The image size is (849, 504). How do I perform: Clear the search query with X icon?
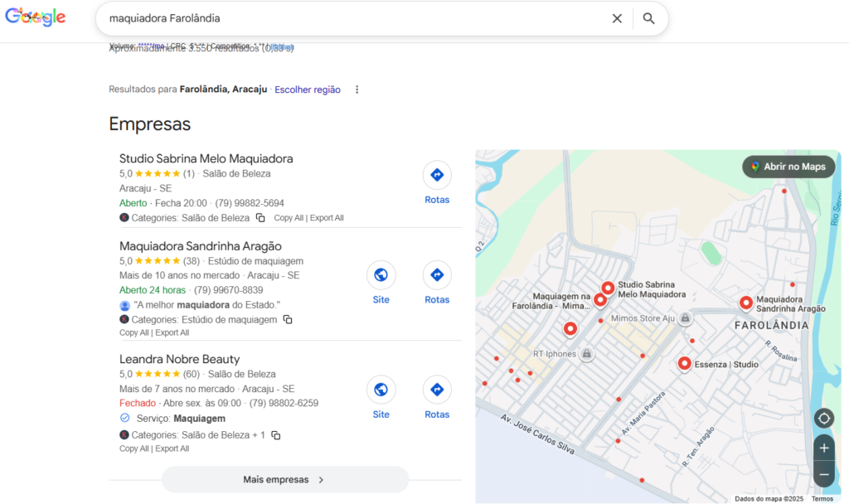[617, 18]
